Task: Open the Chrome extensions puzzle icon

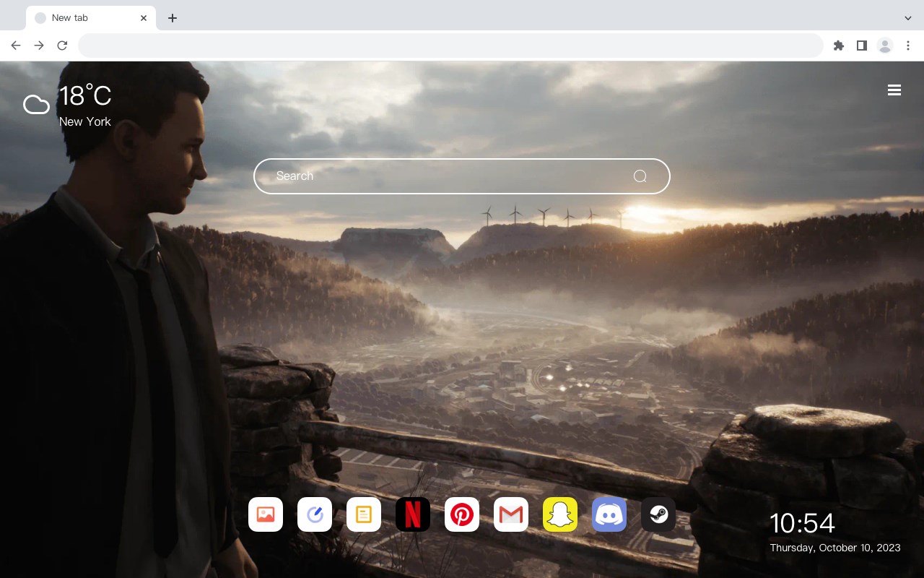Action: (x=838, y=46)
